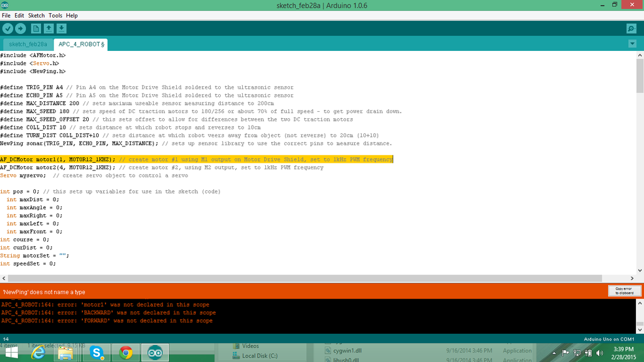Click the AF_DCMotor motor2 code line
Image resolution: width=644 pixels, height=362 pixels.
coord(162,167)
